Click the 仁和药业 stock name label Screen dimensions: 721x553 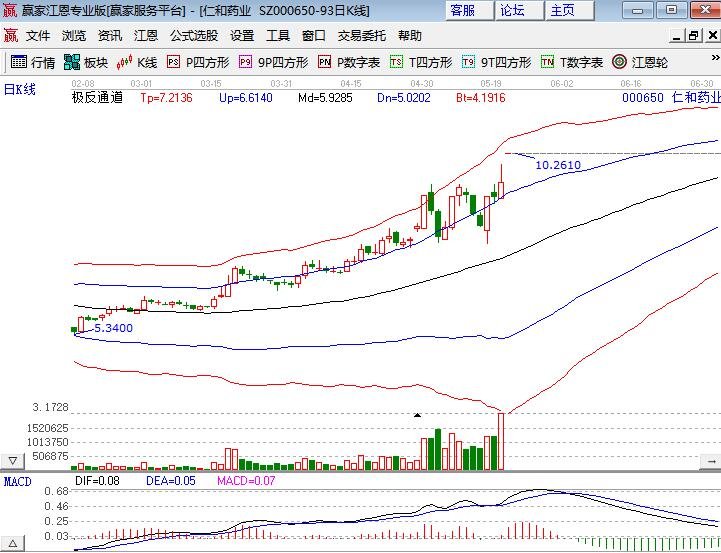(694, 98)
